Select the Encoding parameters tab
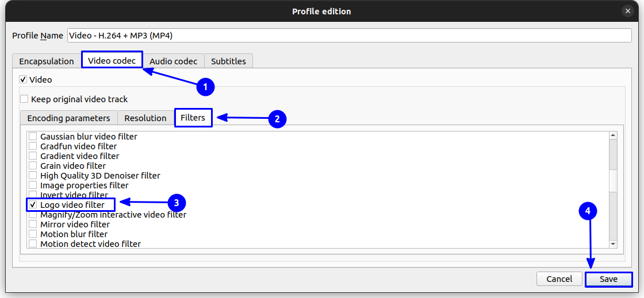 pyautogui.click(x=68, y=118)
